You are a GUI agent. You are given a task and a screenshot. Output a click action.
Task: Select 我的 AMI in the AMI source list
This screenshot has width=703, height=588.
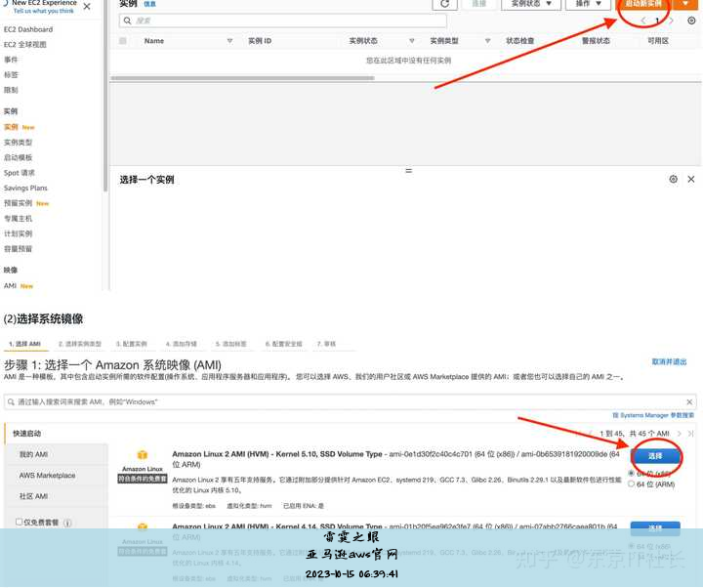pos(33,455)
